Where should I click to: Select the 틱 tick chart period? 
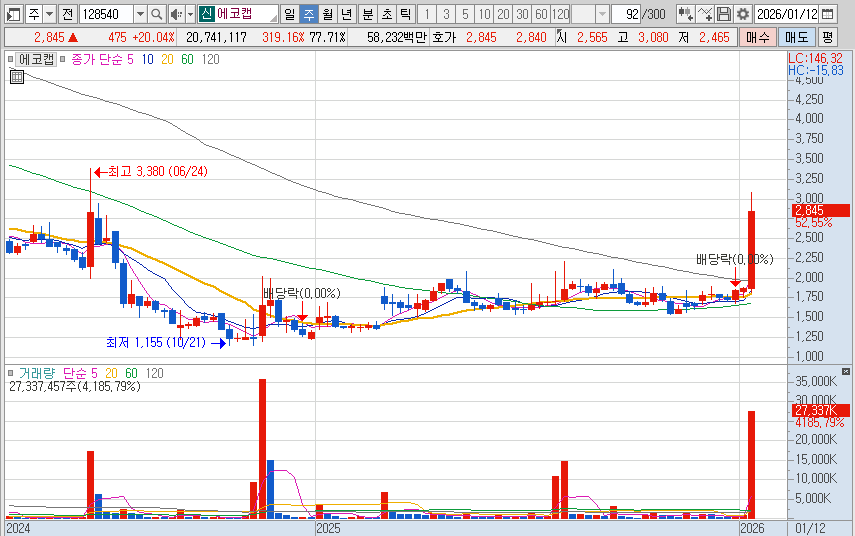405,14
